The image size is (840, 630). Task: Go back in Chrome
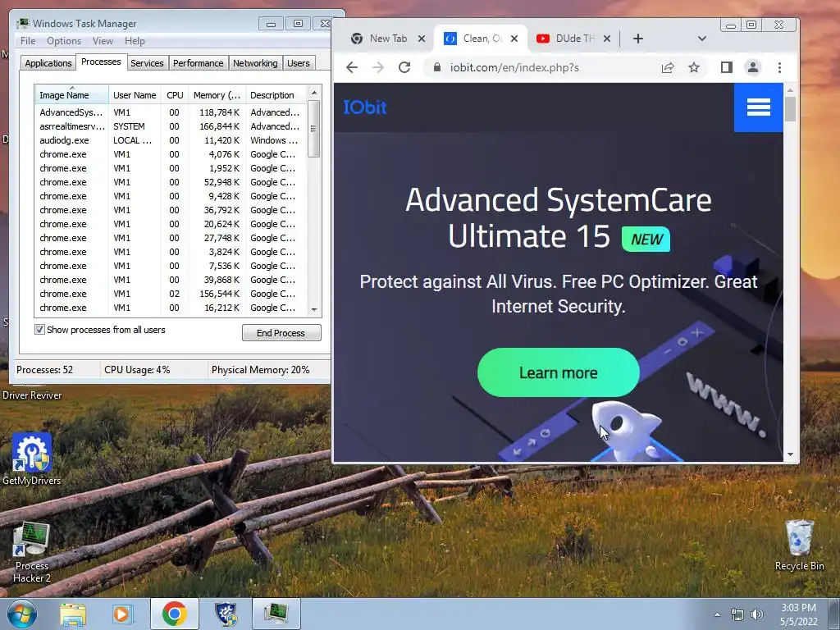click(352, 67)
